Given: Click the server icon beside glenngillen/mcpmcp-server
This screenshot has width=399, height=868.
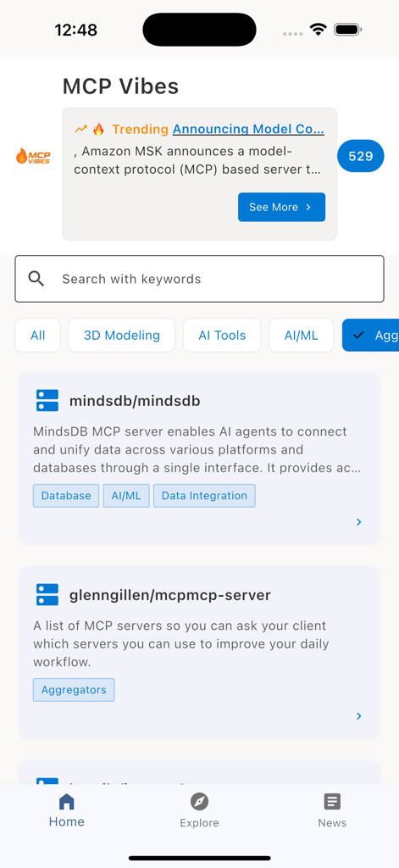Looking at the screenshot, I should [47, 594].
